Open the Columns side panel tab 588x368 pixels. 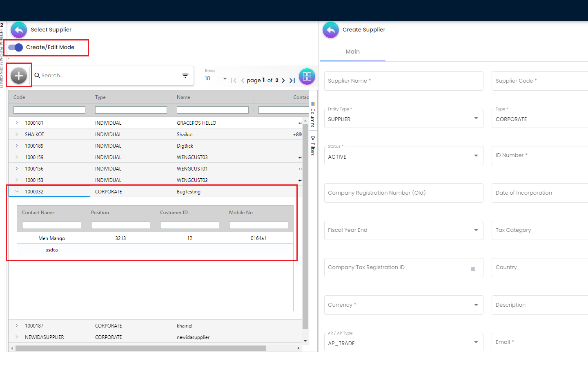tap(313, 114)
